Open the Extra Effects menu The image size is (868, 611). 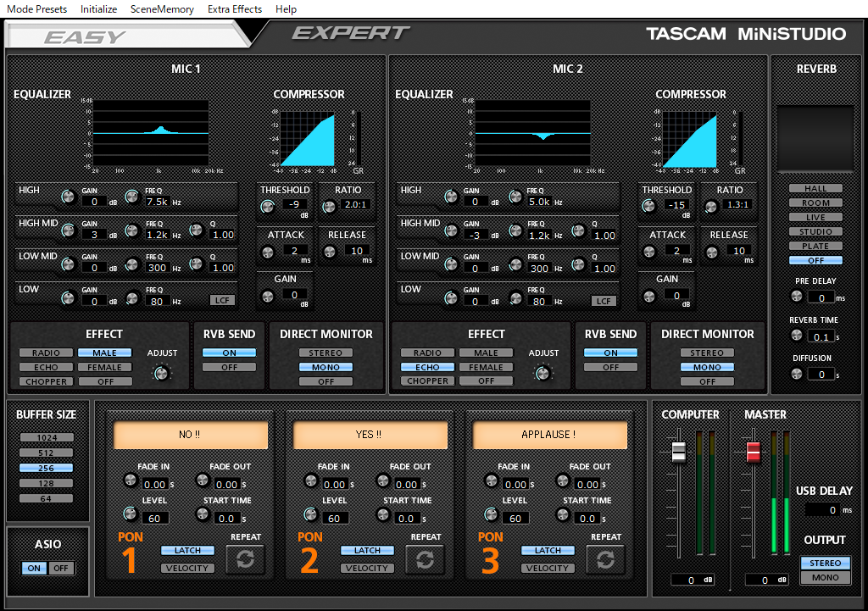click(x=235, y=8)
